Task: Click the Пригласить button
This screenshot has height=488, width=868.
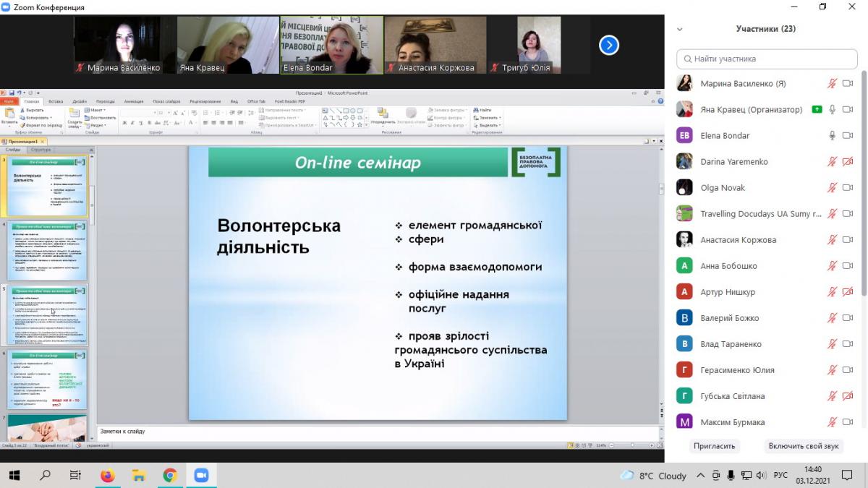Action: [x=714, y=446]
